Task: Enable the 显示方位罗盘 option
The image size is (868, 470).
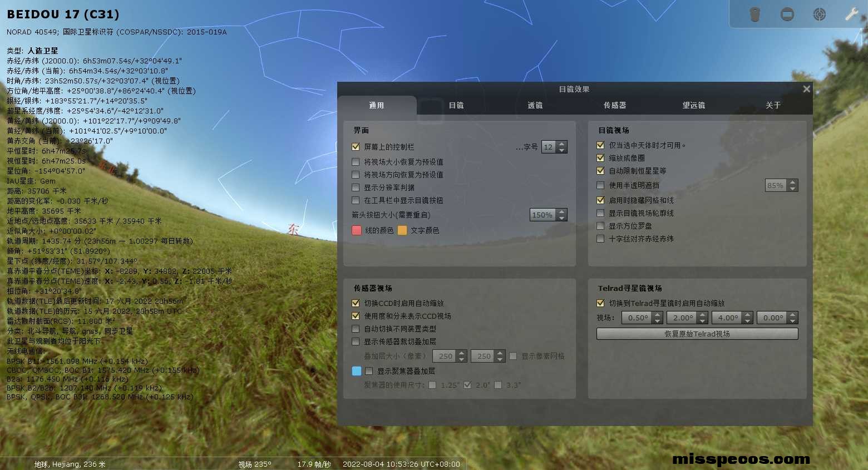Action: click(x=600, y=226)
